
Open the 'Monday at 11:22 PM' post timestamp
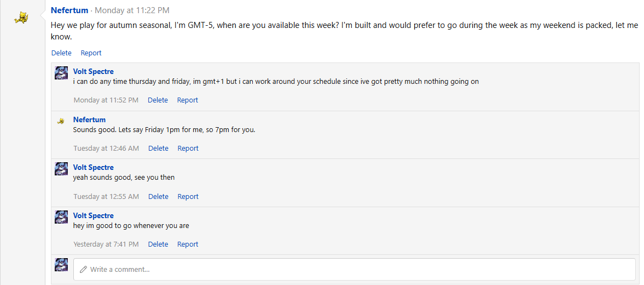[132, 10]
